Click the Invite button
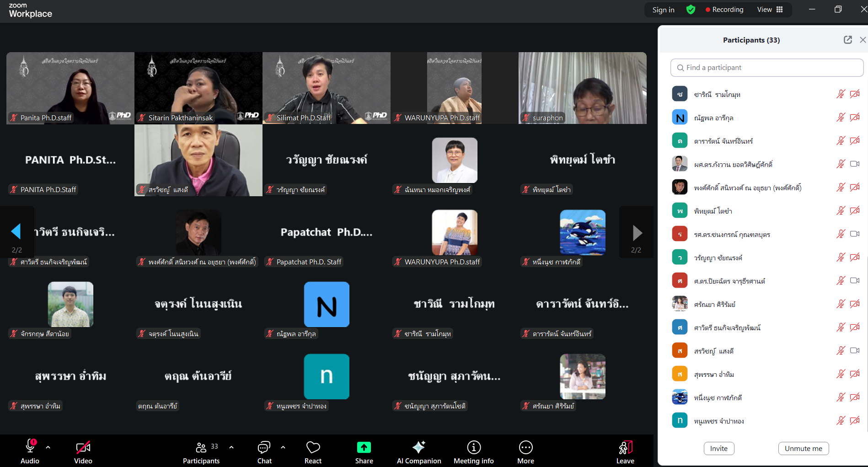 (x=718, y=448)
